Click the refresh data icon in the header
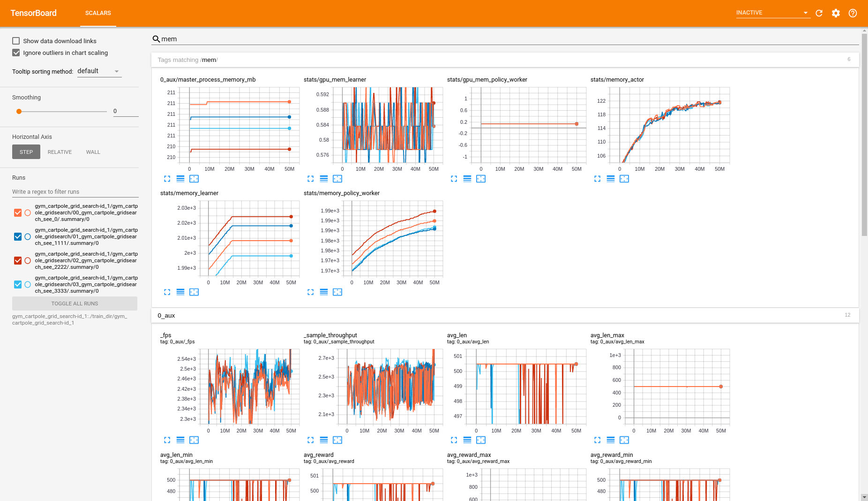 [819, 13]
